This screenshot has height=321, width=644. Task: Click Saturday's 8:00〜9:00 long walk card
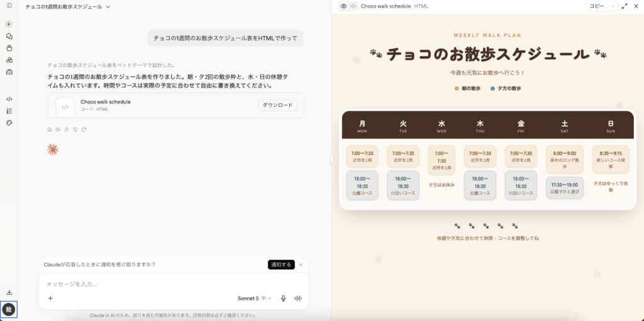click(x=564, y=159)
